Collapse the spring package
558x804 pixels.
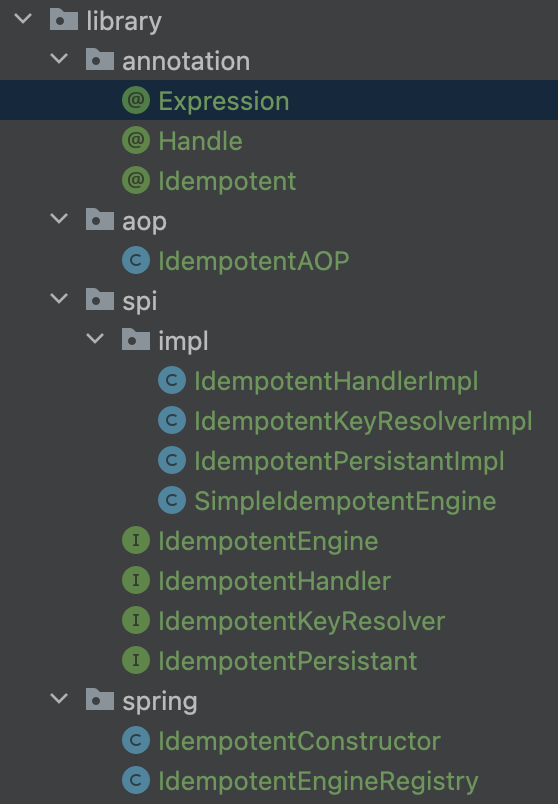click(59, 699)
